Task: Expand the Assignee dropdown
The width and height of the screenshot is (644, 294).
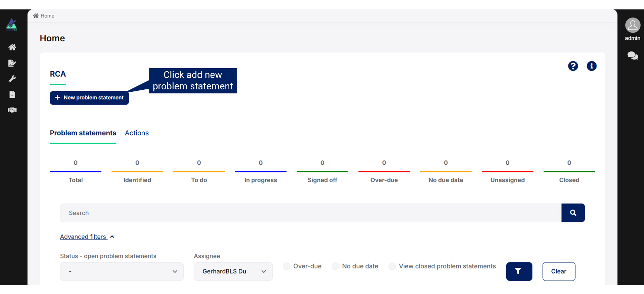Action: 233,271
